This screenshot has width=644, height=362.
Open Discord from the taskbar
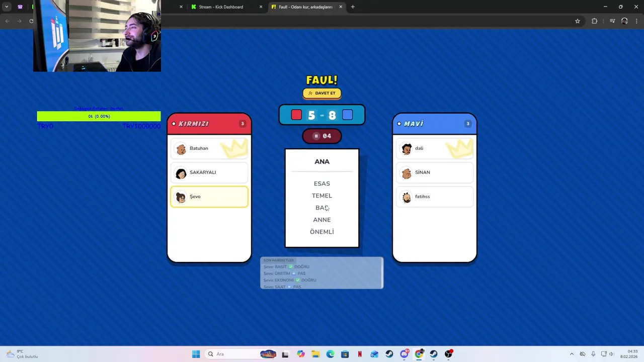[x=404, y=354]
